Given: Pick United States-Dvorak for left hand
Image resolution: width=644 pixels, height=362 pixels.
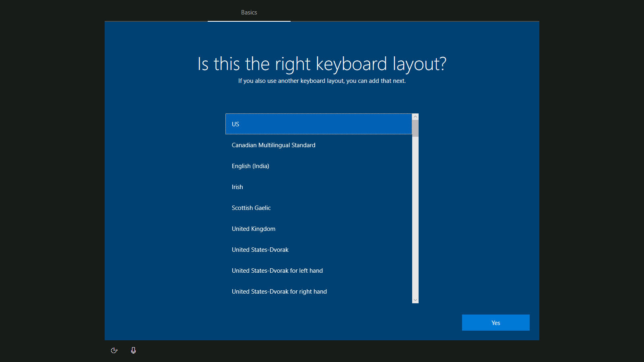Looking at the screenshot, I should (277, 271).
